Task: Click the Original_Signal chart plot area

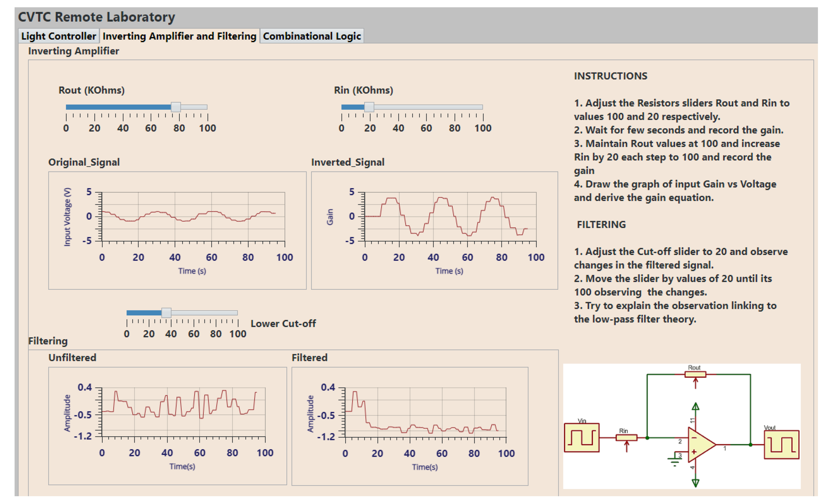Action: point(193,216)
